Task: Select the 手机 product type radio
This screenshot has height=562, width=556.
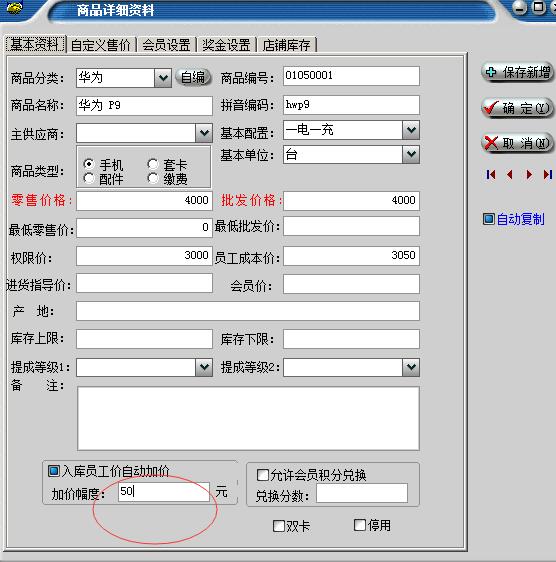Action: click(89, 165)
